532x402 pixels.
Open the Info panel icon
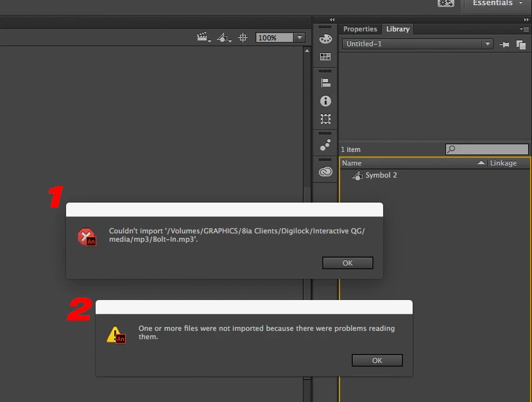(x=325, y=101)
